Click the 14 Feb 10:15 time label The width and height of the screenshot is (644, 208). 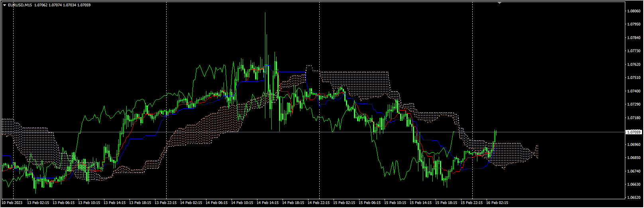[x=242, y=203]
